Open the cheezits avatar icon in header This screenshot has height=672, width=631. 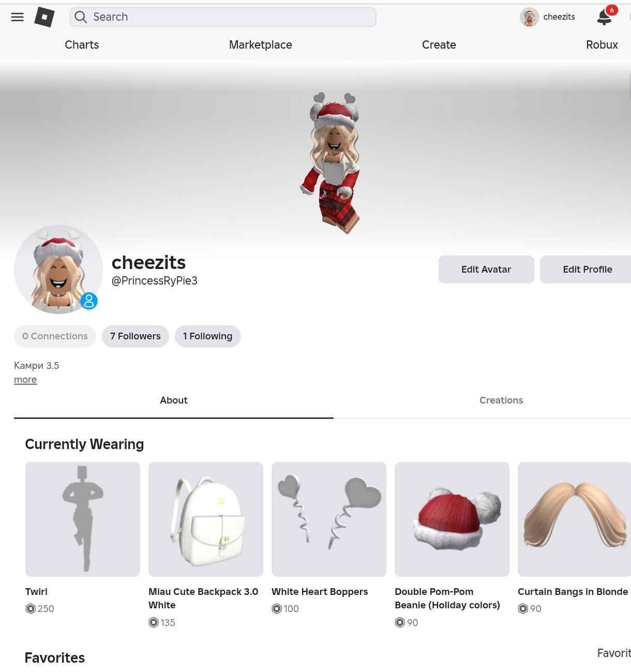(529, 17)
